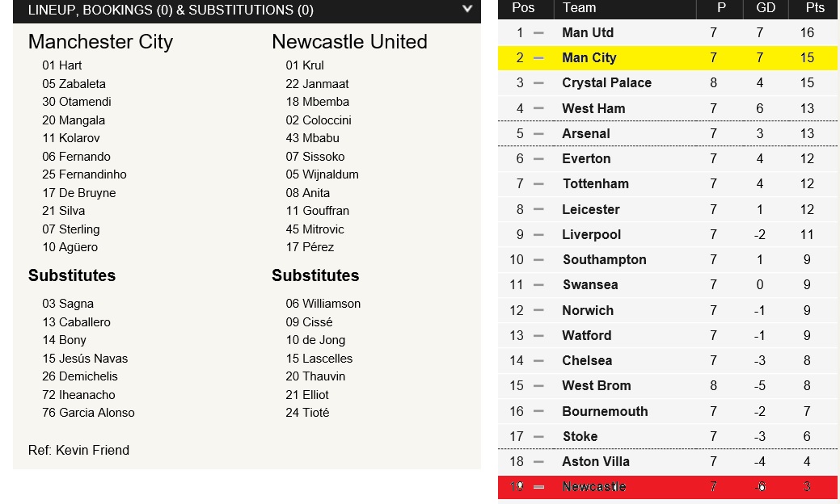This screenshot has height=504, width=840.
Task: Click the dash indicator icon next to Aston Villa
Action: (539, 462)
